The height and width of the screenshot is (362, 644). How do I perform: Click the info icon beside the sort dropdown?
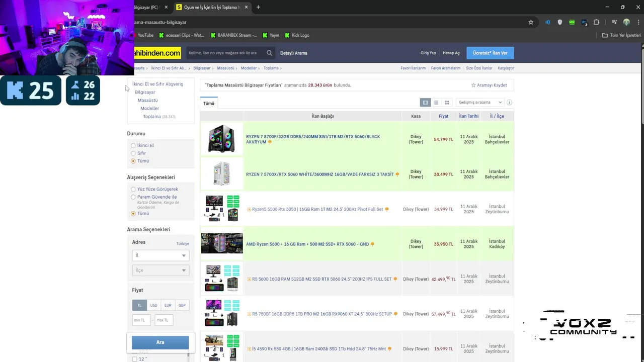click(x=509, y=102)
